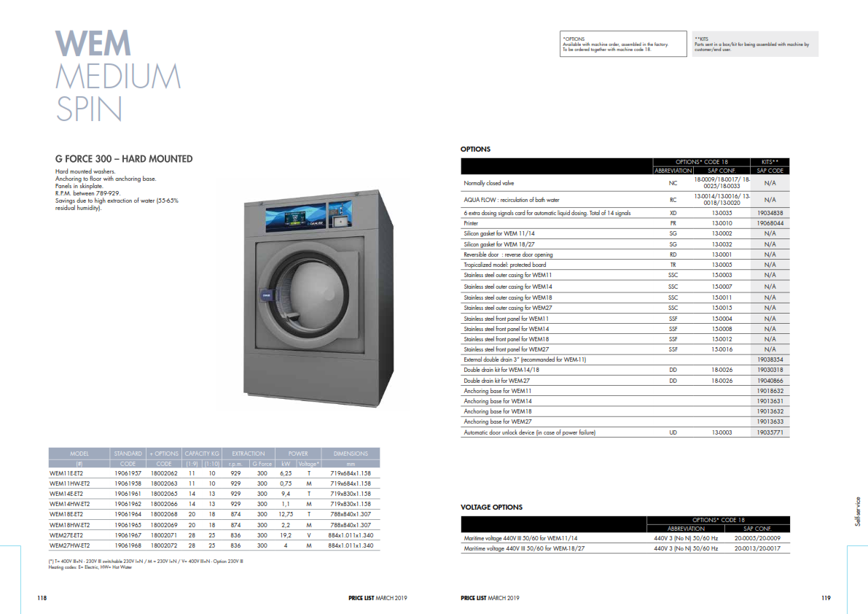Click the washing machine product image
This screenshot has height=614, width=868.
coord(319,298)
